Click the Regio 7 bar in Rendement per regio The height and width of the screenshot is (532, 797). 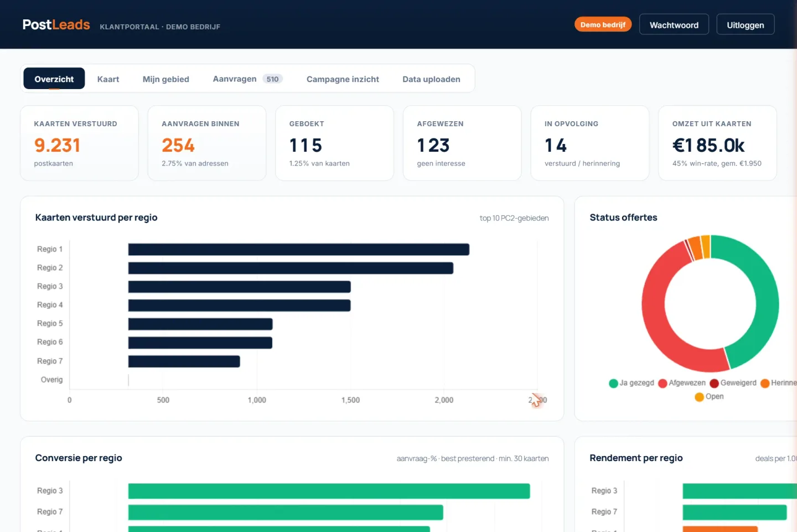point(734,512)
